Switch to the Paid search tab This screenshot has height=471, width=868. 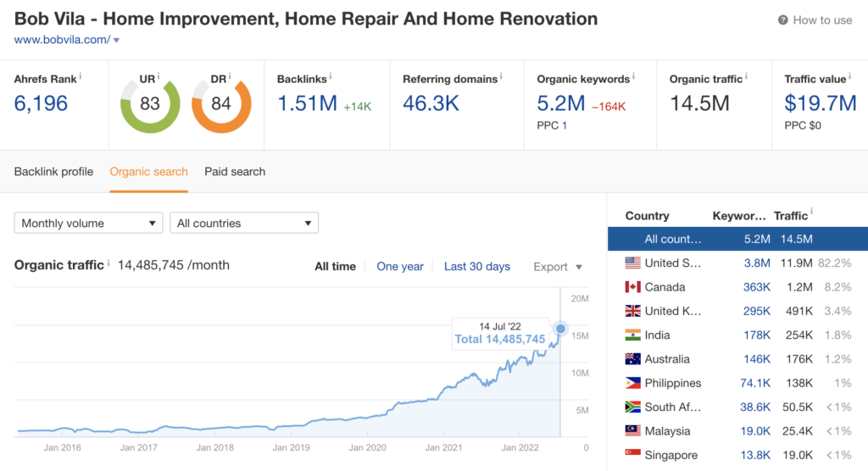235,172
